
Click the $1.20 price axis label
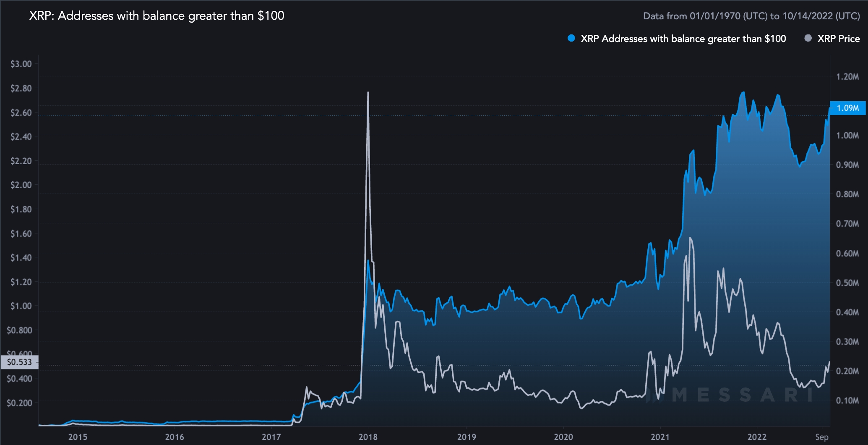tap(21, 282)
